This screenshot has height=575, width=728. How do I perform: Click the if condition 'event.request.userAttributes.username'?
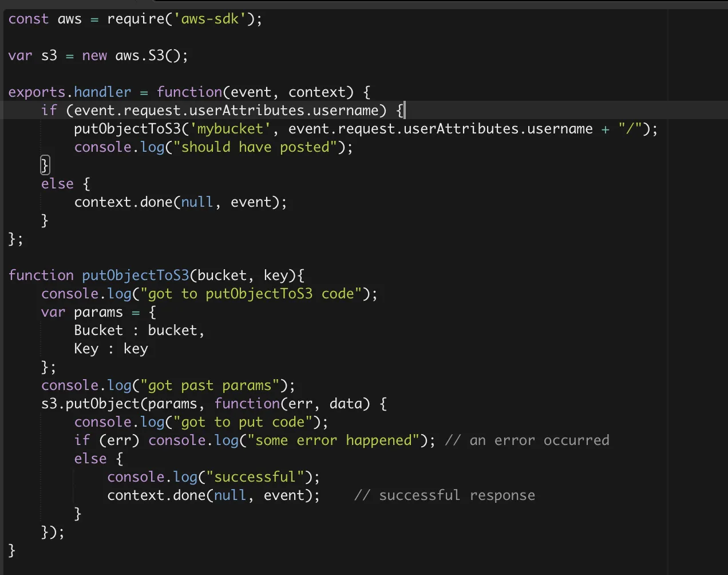click(x=226, y=111)
